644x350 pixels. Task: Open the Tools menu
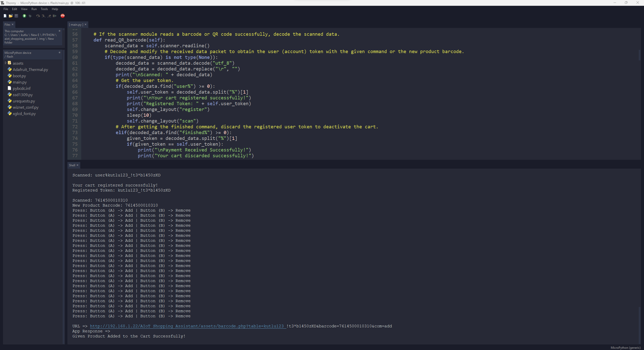pos(44,9)
